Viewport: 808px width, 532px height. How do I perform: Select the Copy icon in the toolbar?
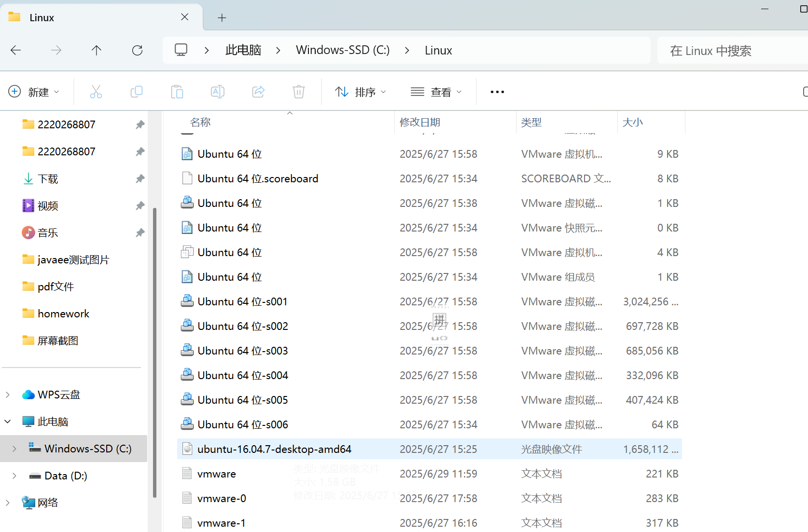[x=136, y=92]
